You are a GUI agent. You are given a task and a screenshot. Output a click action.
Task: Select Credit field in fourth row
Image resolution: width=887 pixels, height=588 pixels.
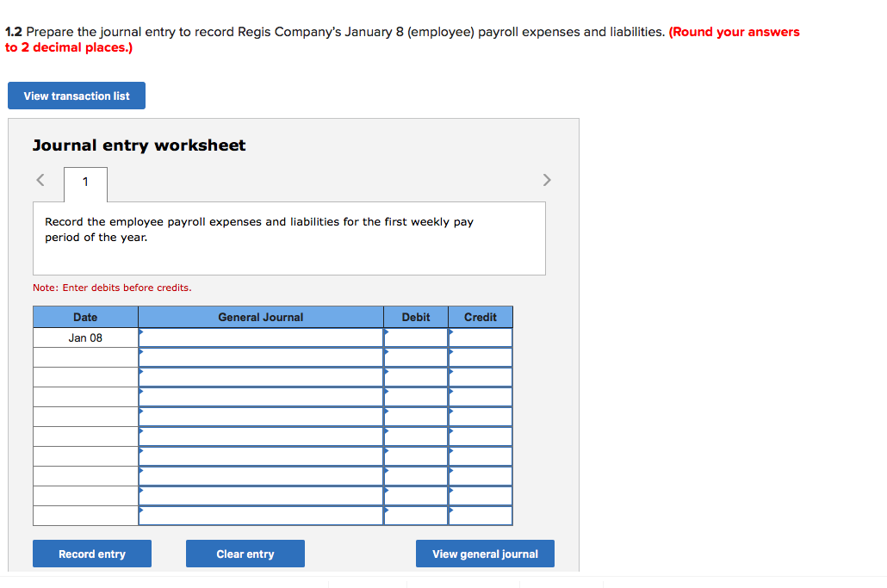(481, 397)
